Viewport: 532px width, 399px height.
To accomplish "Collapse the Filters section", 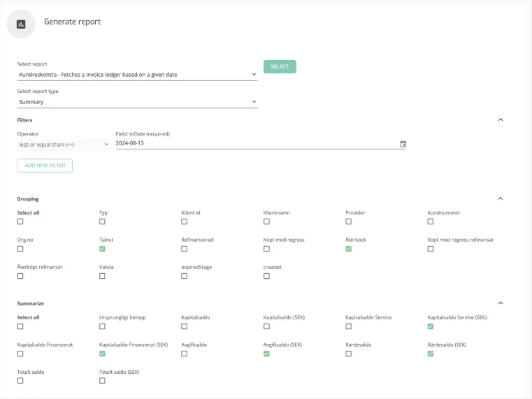I will [x=501, y=119].
